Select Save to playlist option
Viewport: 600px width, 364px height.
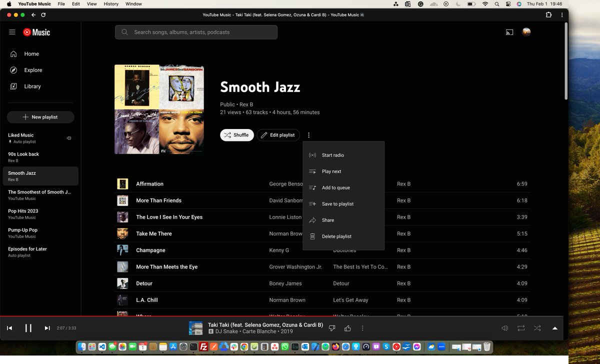[343, 204]
